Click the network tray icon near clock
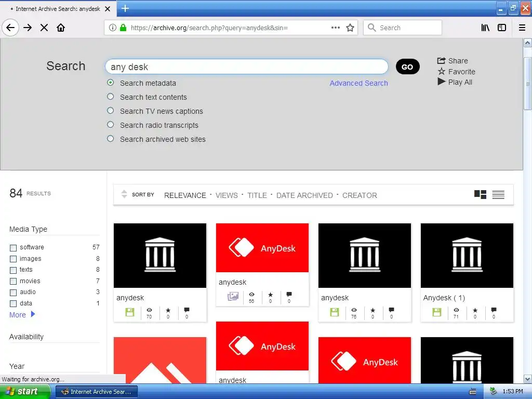This screenshot has width=532, height=399. pos(493,391)
